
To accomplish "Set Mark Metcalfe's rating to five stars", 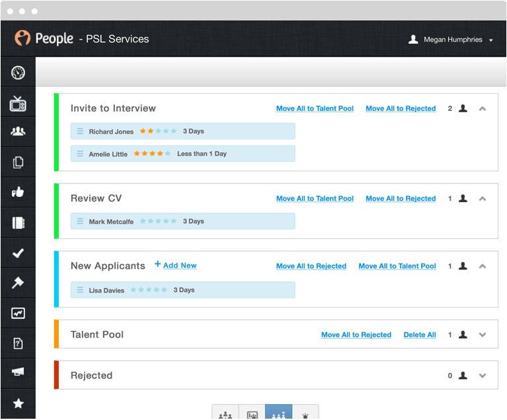I will 174,221.
